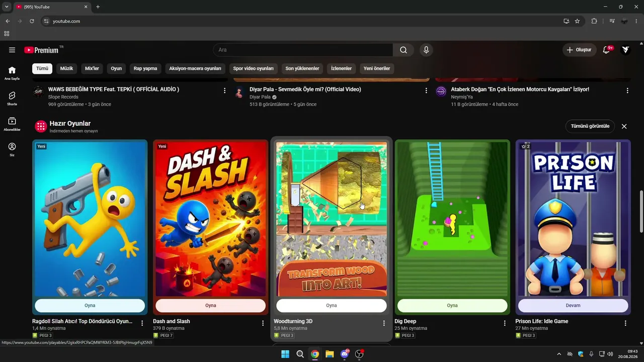The width and height of the screenshot is (644, 362).
Task: Select the Oyun filter chip
Action: [116, 68]
